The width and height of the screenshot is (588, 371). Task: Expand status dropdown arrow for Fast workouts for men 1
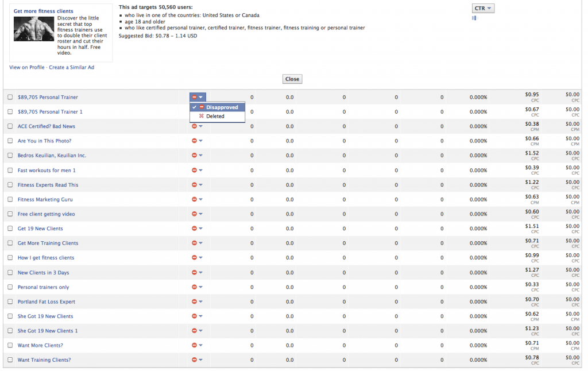click(x=200, y=171)
